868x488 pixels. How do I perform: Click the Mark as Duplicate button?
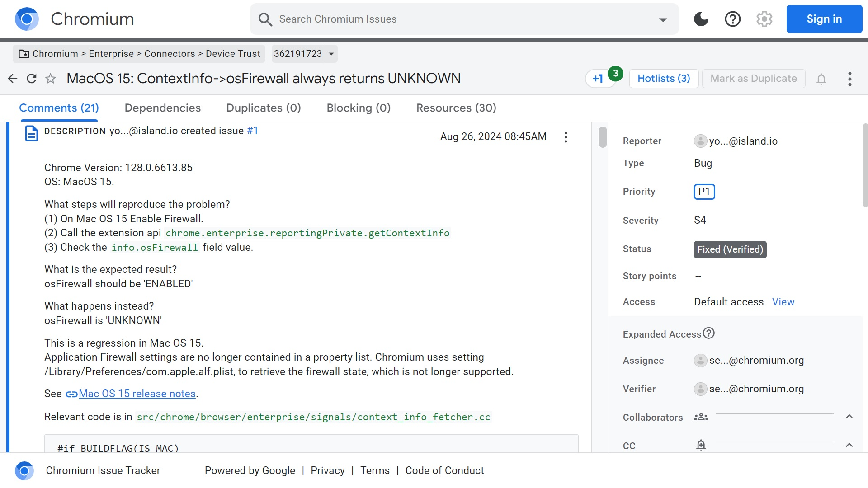pyautogui.click(x=754, y=77)
